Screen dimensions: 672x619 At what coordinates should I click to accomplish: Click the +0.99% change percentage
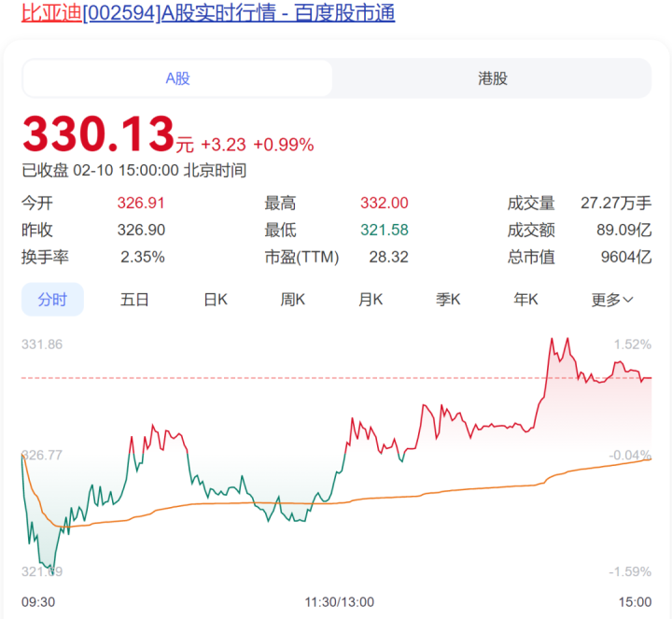click(x=283, y=145)
